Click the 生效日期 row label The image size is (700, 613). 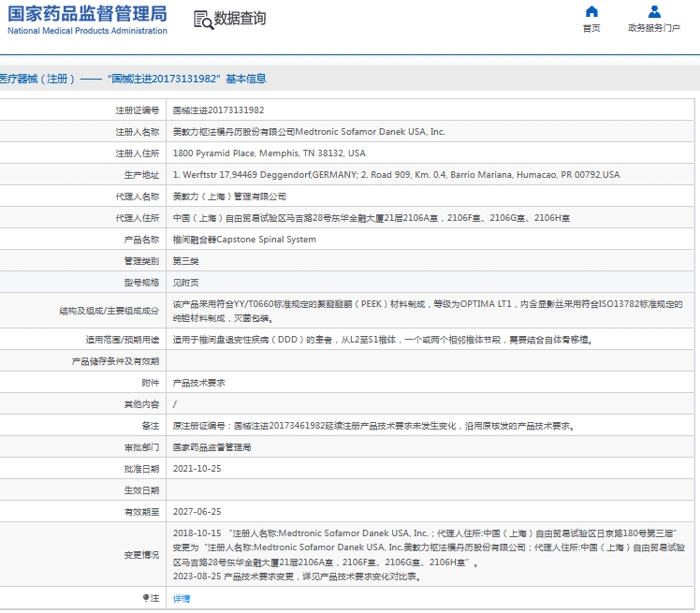tap(141, 490)
